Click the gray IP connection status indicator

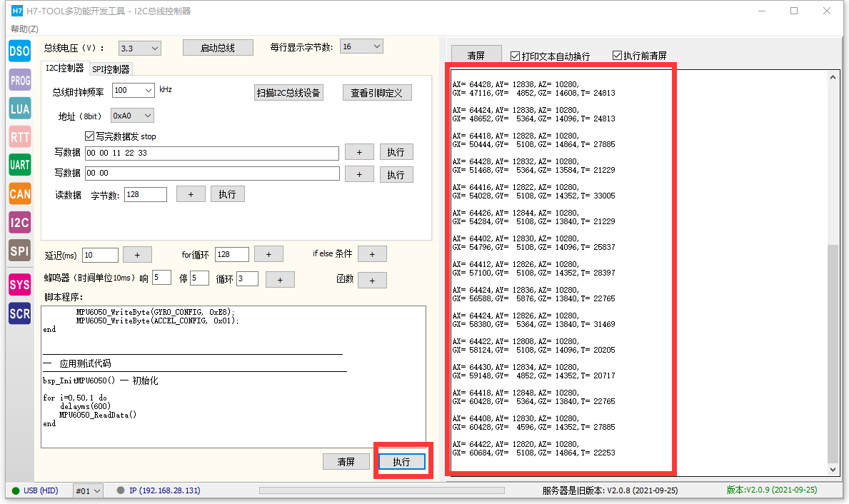point(121,490)
